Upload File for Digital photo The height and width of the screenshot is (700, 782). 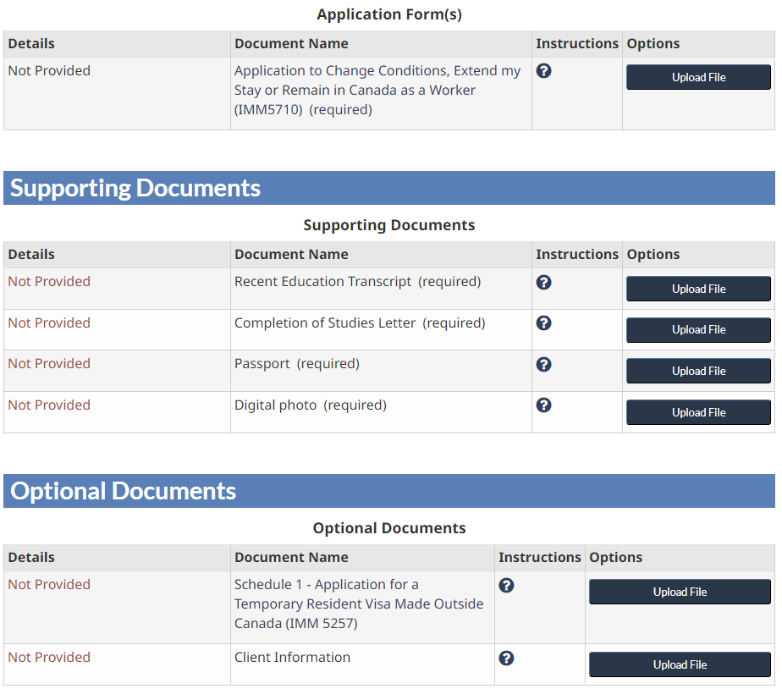pyautogui.click(x=698, y=412)
